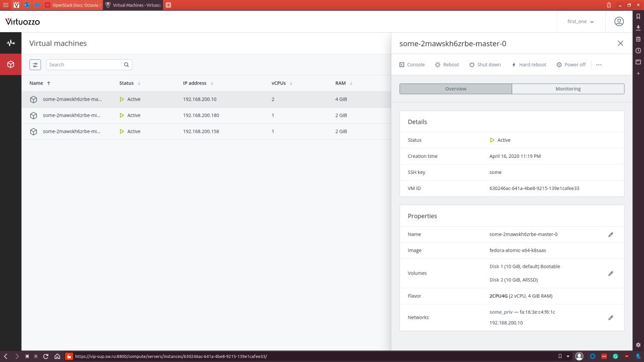Open the History panel clock icon
Image resolution: width=644 pixels, height=362 pixels.
(x=638, y=51)
